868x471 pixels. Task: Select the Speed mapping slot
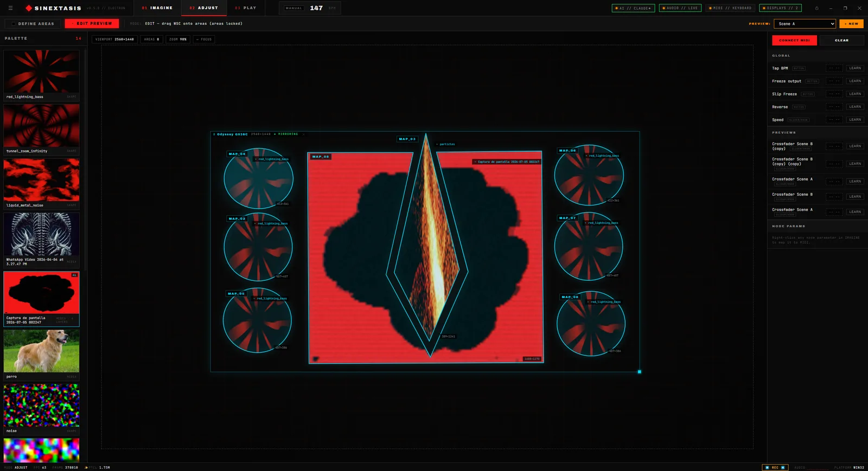coord(834,120)
